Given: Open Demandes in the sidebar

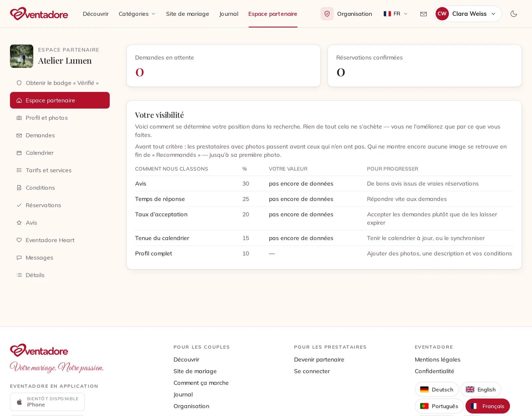Looking at the screenshot, I should 60,135.
